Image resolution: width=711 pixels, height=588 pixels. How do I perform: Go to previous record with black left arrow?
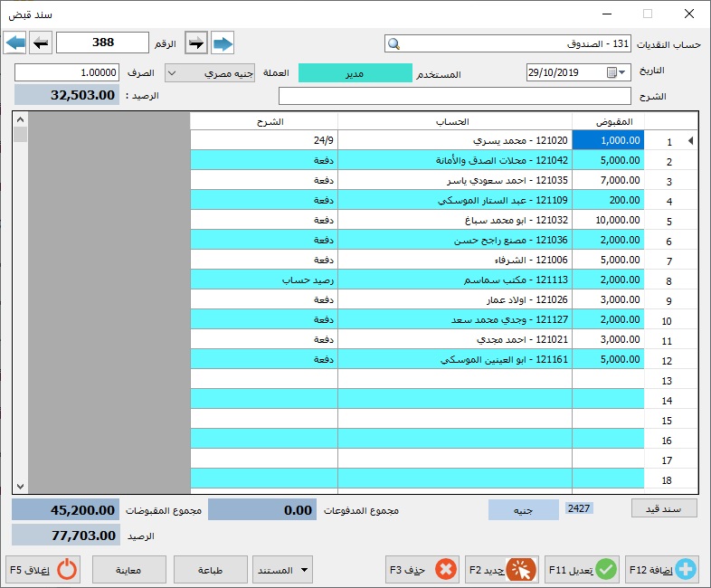point(41,43)
